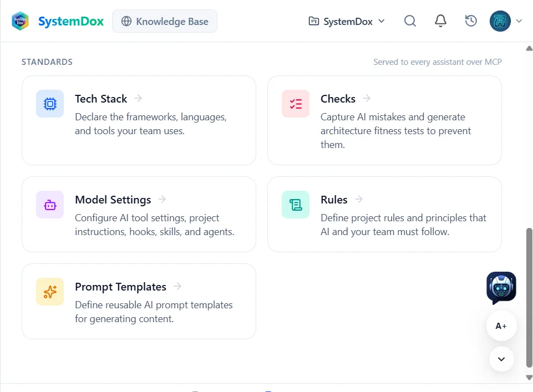
Task: Click the arrow next to Checks
Action: (x=367, y=99)
